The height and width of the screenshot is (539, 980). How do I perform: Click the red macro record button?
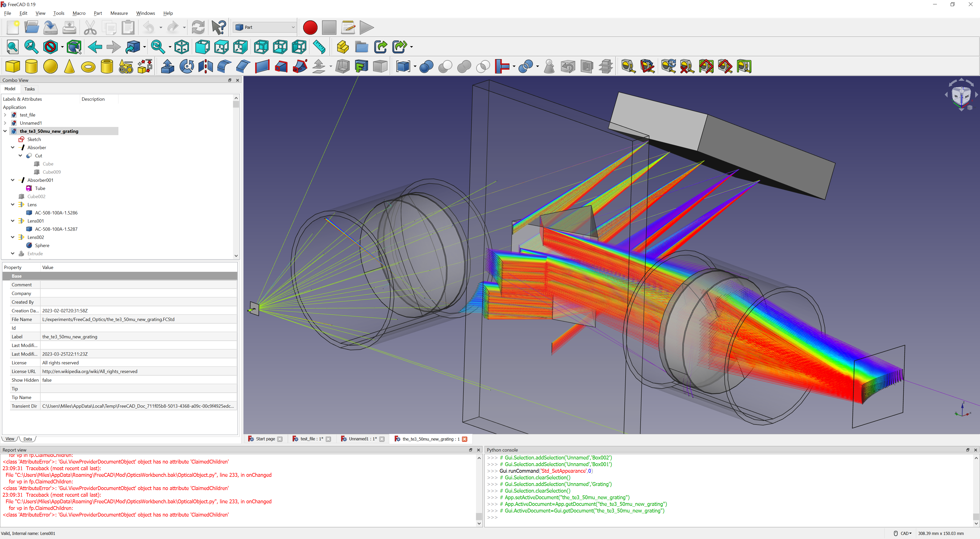click(x=310, y=27)
